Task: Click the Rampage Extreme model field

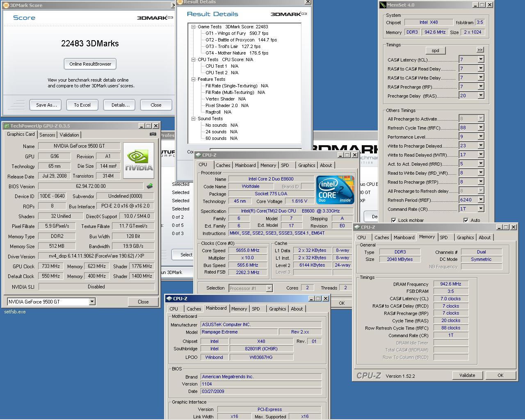Action: [239, 332]
